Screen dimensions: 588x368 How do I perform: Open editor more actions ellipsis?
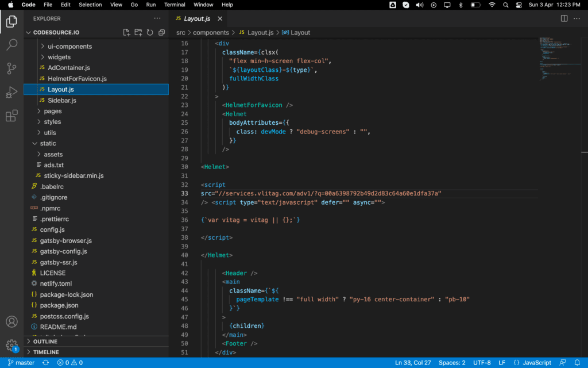pyautogui.click(x=577, y=18)
